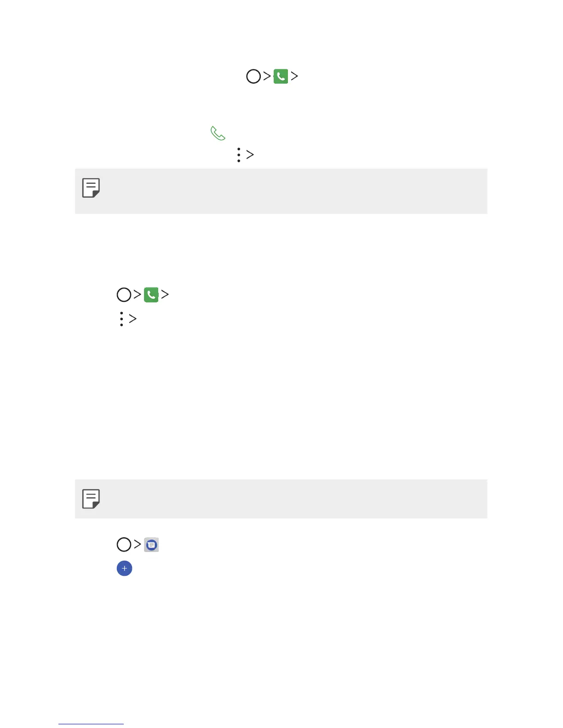Screen dimensions: 563x728
Task: Click chevron right of top green phone icon
Action: 294,76
